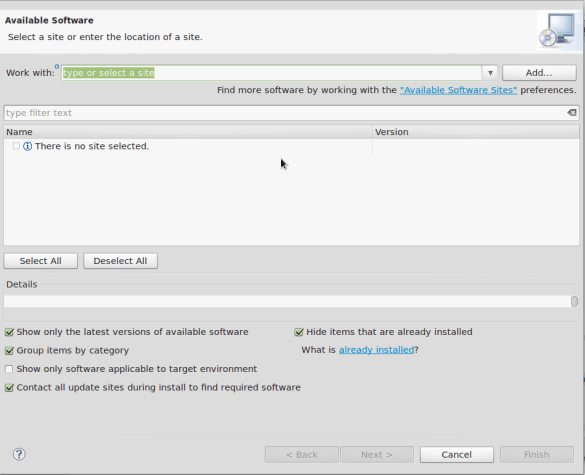Open the already installed link

376,350
